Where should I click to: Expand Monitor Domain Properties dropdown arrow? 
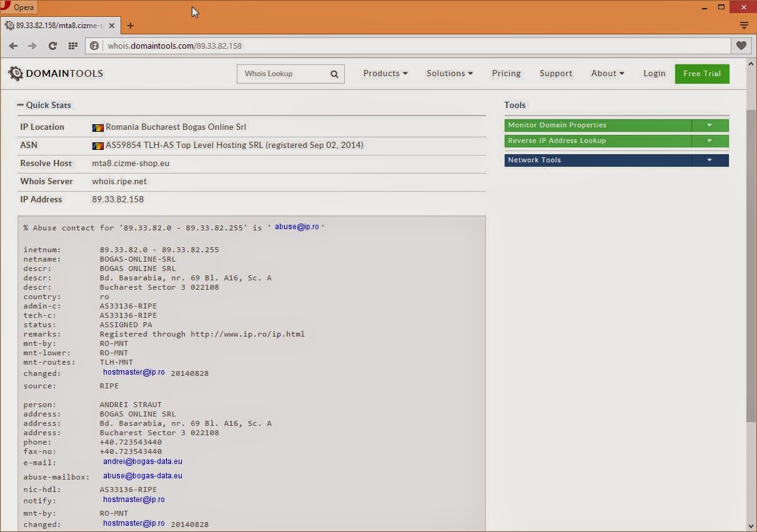[710, 125]
